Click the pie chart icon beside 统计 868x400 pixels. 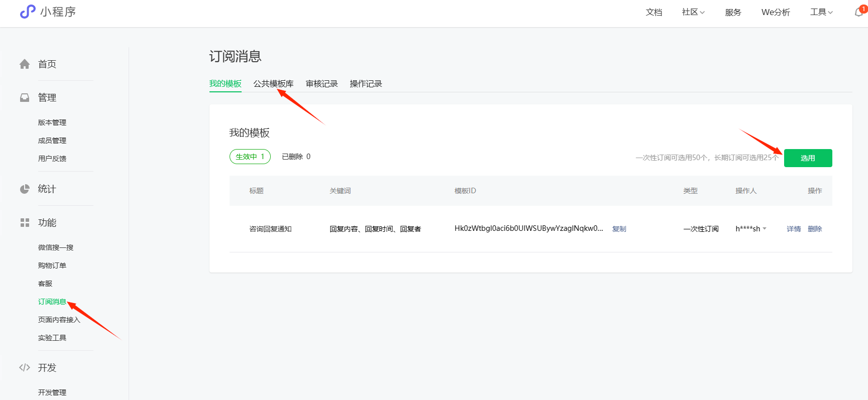click(x=25, y=189)
